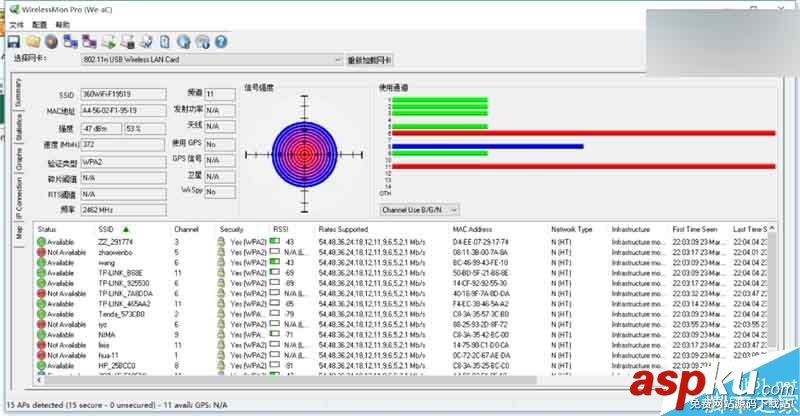Click the signal strength field showing -47 dBm

tap(102, 129)
